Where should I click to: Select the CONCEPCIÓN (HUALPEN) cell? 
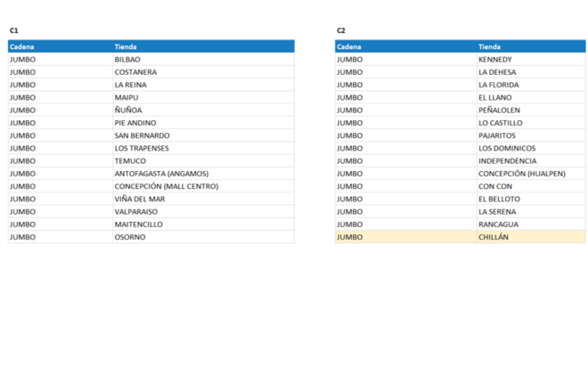pos(521,174)
